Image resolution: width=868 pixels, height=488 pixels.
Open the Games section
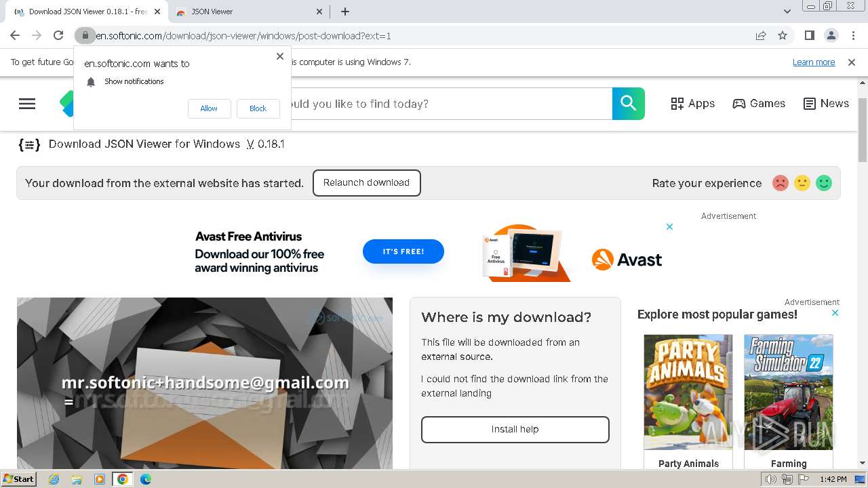coord(759,104)
